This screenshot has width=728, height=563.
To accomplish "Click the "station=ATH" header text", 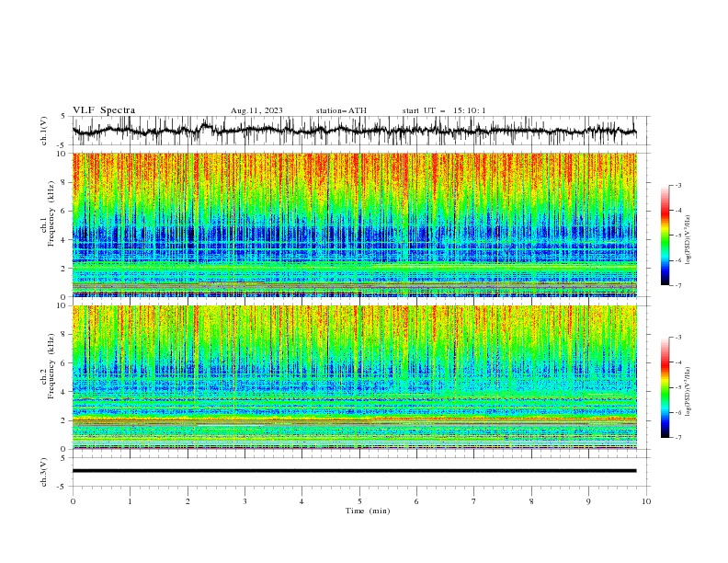I will [x=341, y=110].
